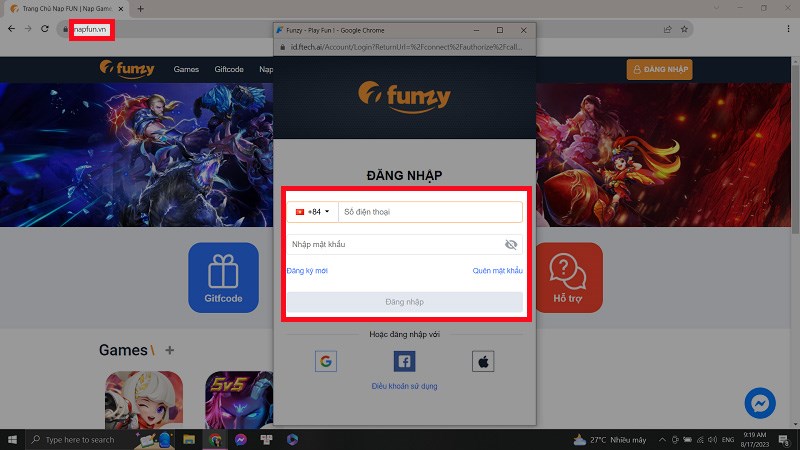Image resolution: width=800 pixels, height=450 pixels.
Task: Open the Windows Start menu
Action: click(x=12, y=439)
